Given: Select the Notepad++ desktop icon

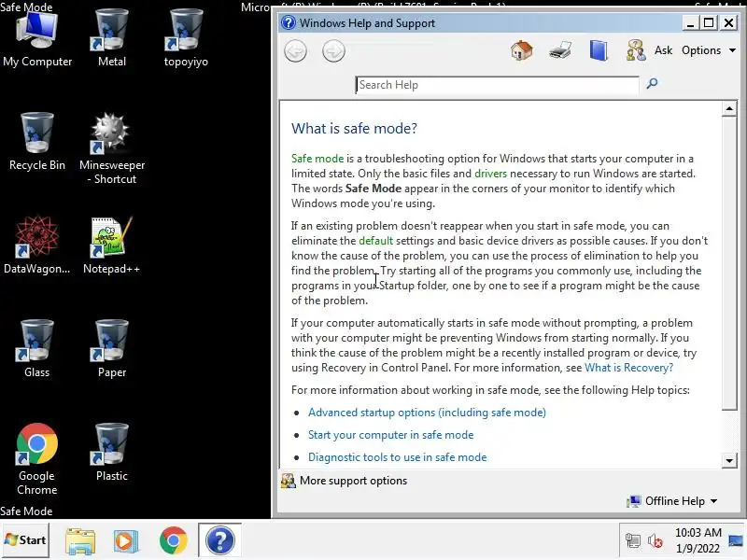Looking at the screenshot, I should [111, 245].
